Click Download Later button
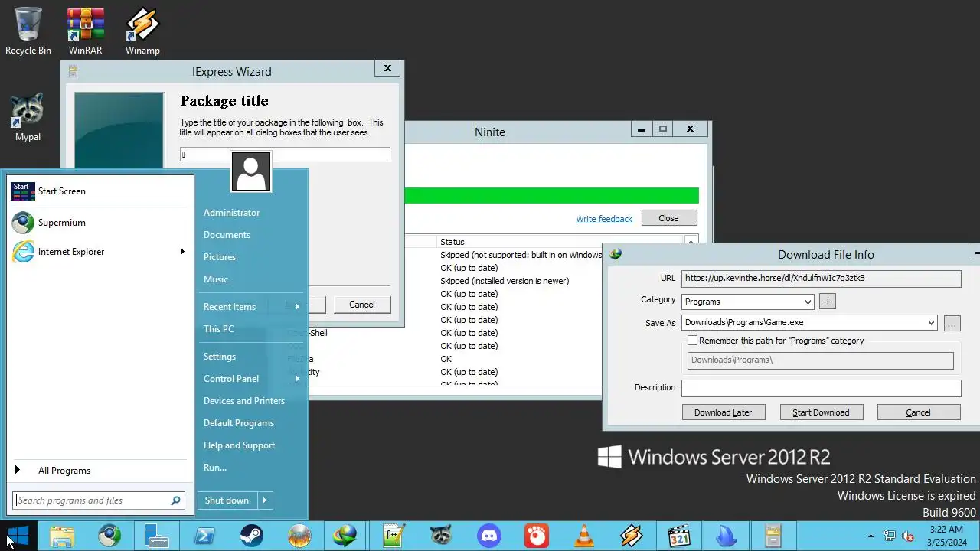 point(724,412)
